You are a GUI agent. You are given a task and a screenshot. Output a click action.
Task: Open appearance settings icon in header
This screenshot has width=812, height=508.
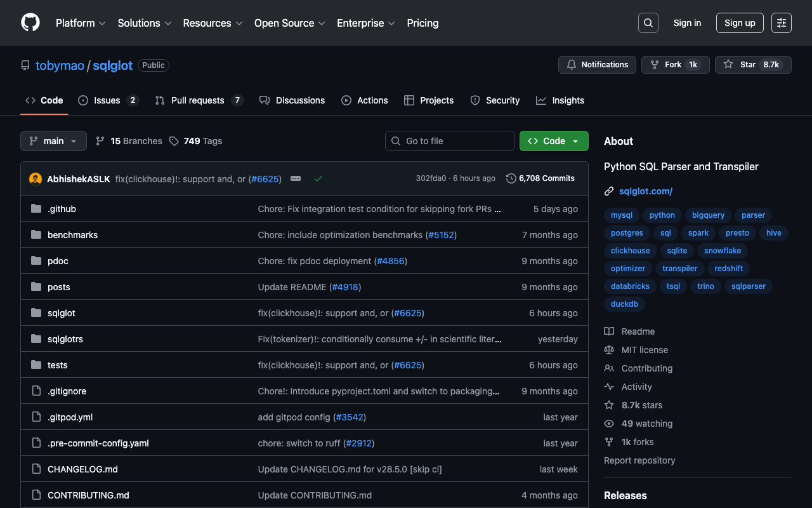tap(781, 23)
